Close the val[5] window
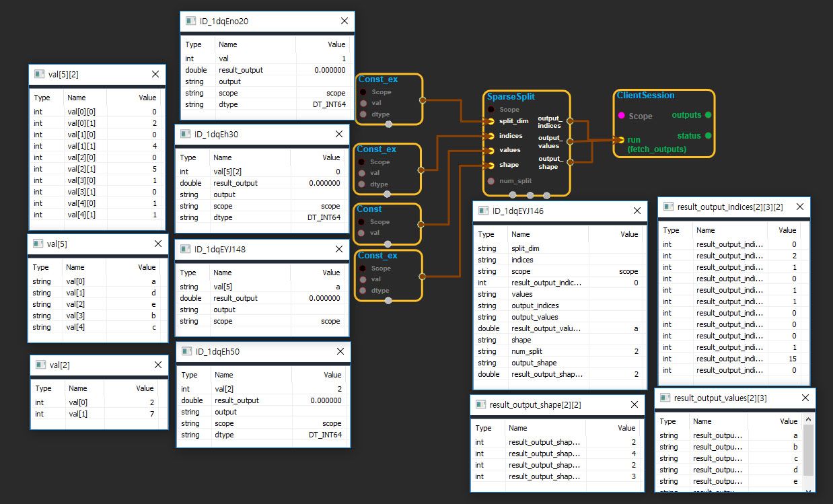The height and width of the screenshot is (504, 833). point(157,244)
